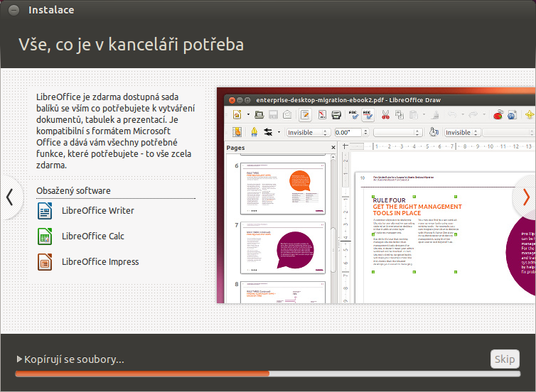Screen dimensions: 536x392
Task: Toggle AutoSpellcheck in Draw toolbar
Action: (x=368, y=115)
